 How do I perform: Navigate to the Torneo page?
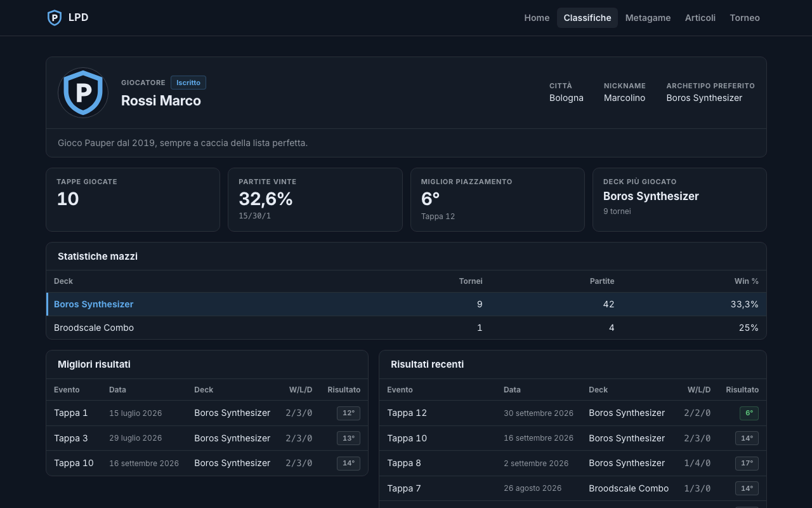[x=745, y=18]
